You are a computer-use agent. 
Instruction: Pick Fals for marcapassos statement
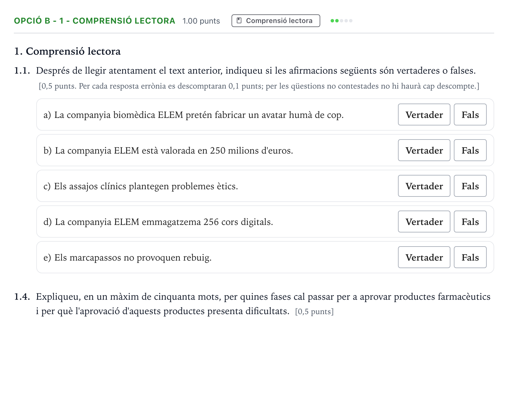pos(470,257)
